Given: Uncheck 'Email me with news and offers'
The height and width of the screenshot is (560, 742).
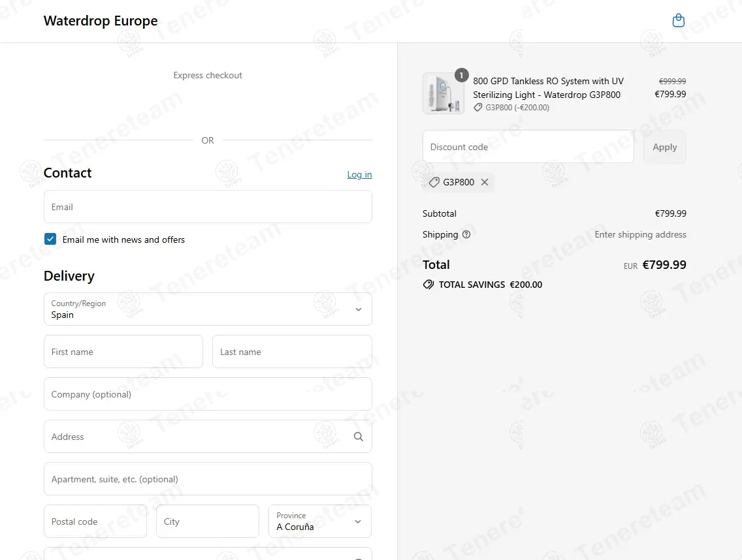Looking at the screenshot, I should [x=50, y=240].
